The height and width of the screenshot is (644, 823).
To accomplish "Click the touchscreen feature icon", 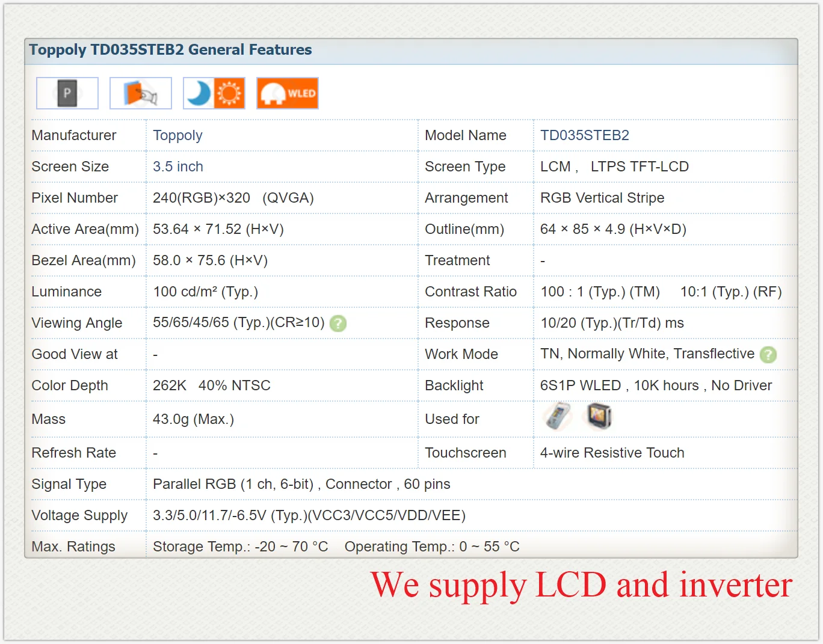I will pos(141,93).
